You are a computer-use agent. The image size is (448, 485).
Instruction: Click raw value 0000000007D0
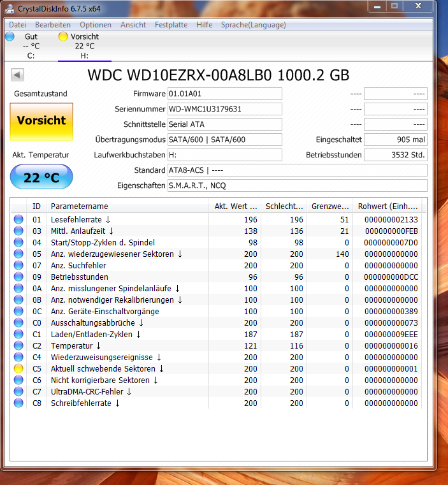pyautogui.click(x=391, y=242)
